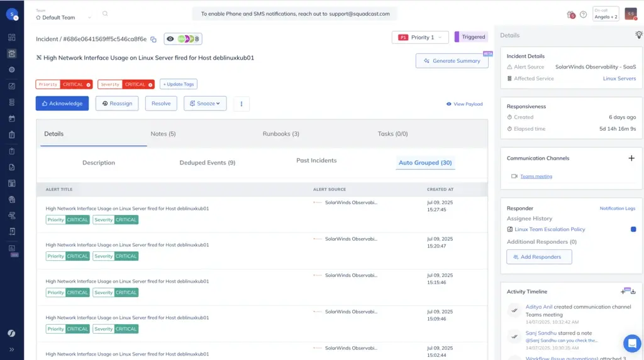Screen dimensions: 644x360
Task: Copy the incident ID
Action: click(x=153, y=40)
